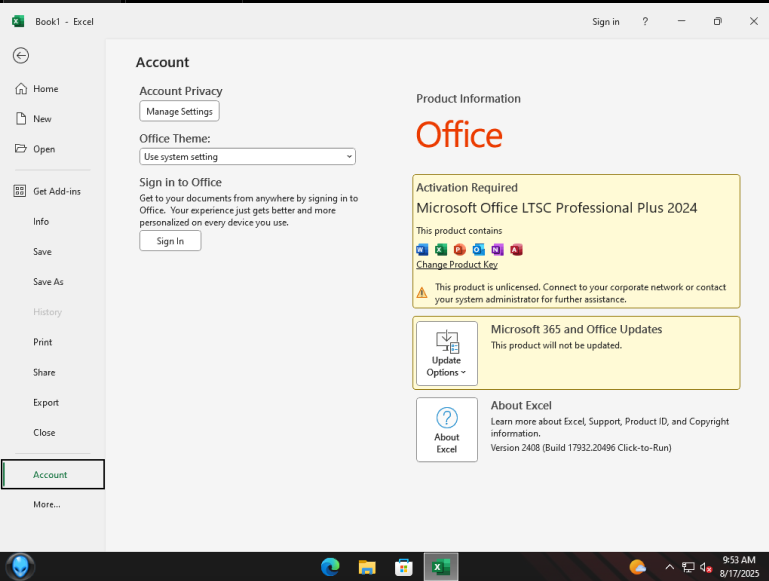Click the New blank page icon
769x581 pixels.
point(21,119)
